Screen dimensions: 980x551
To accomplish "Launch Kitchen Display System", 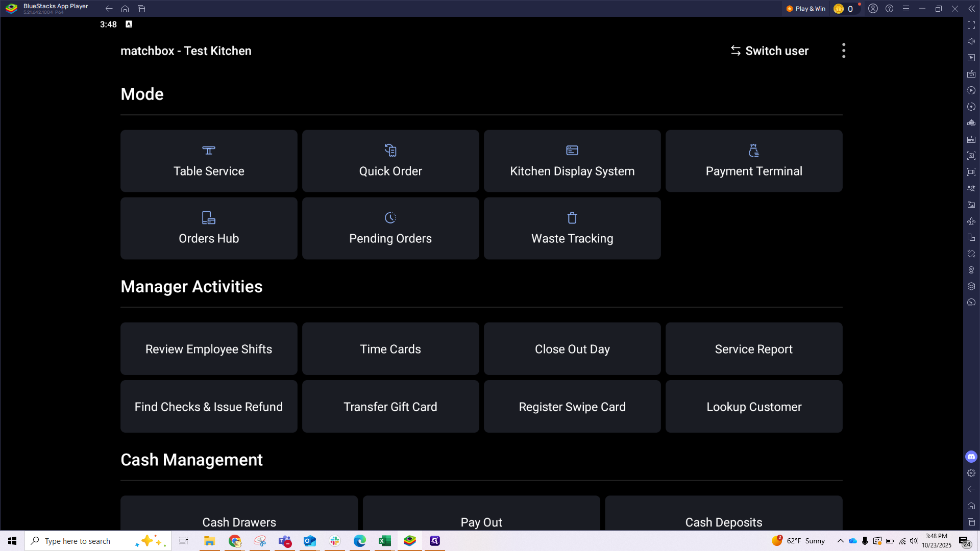I will click(x=572, y=161).
